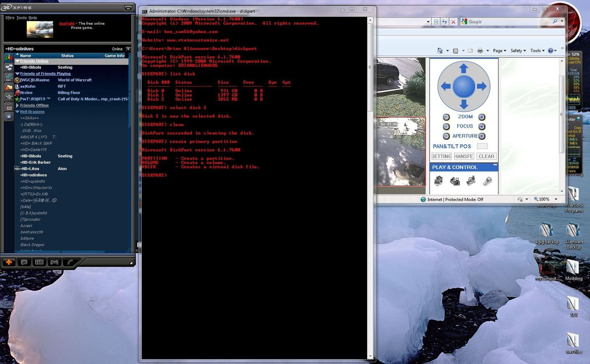
Task: Click in PAN&TILT POS input box
Action: click(x=482, y=146)
